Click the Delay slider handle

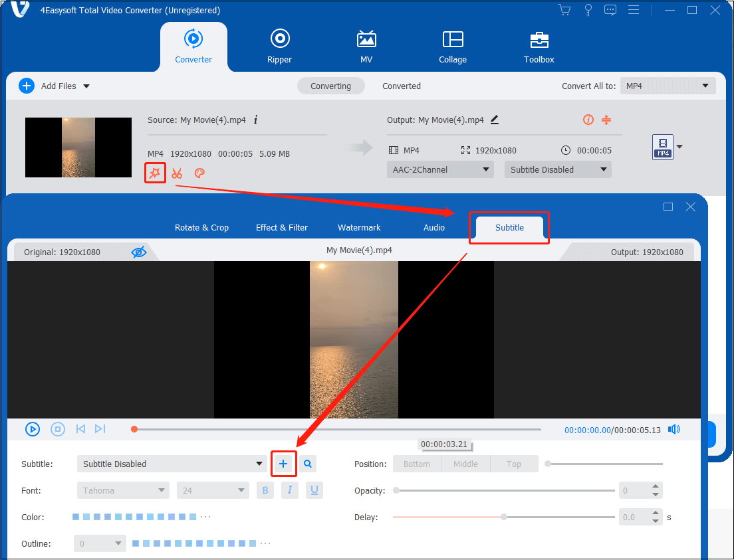coord(504,517)
